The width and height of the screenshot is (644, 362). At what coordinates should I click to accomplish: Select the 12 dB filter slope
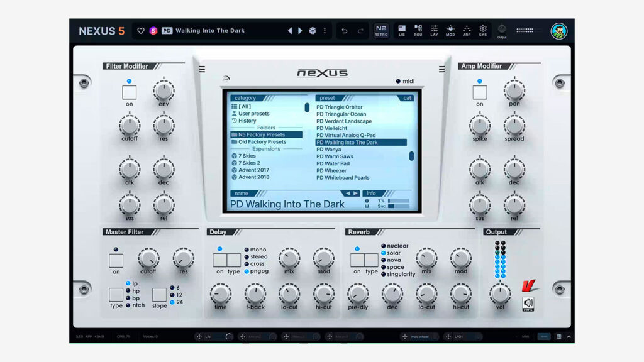pyautogui.click(x=176, y=295)
